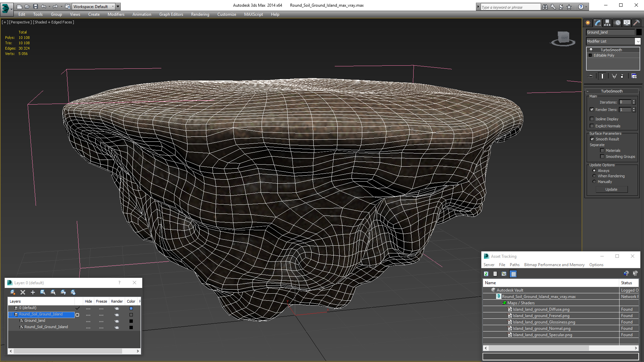644x362 pixels.
Task: Click Make Unique icon in modifier stack
Action: click(614, 76)
